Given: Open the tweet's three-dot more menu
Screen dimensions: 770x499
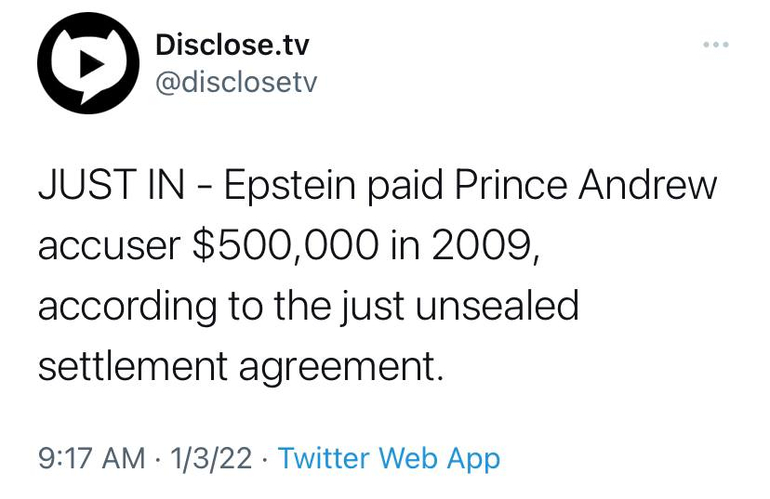Looking at the screenshot, I should [716, 45].
